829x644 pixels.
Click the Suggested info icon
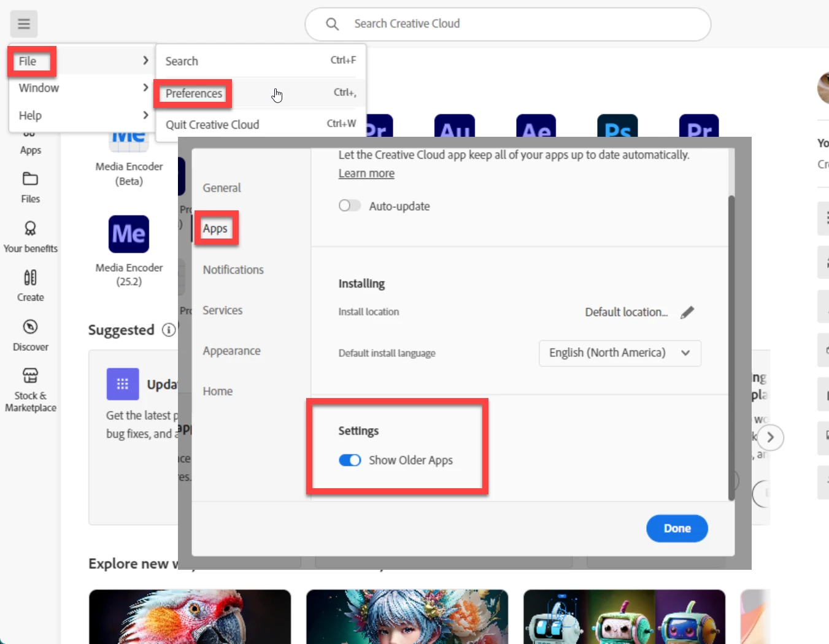pos(169,330)
